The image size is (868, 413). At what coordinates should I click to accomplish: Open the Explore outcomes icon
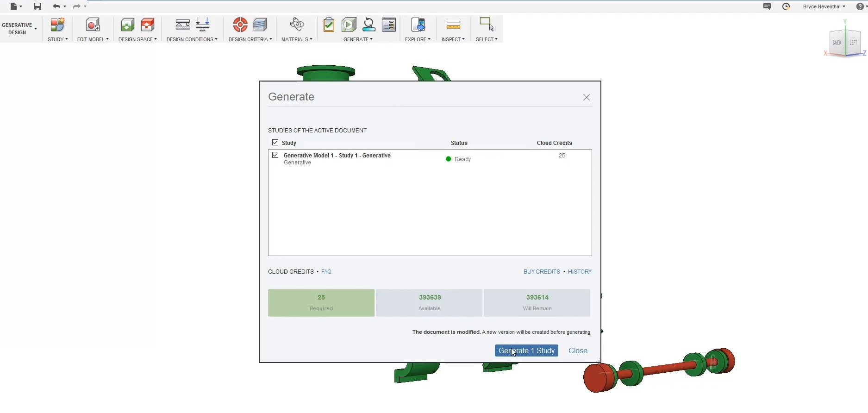click(x=418, y=25)
